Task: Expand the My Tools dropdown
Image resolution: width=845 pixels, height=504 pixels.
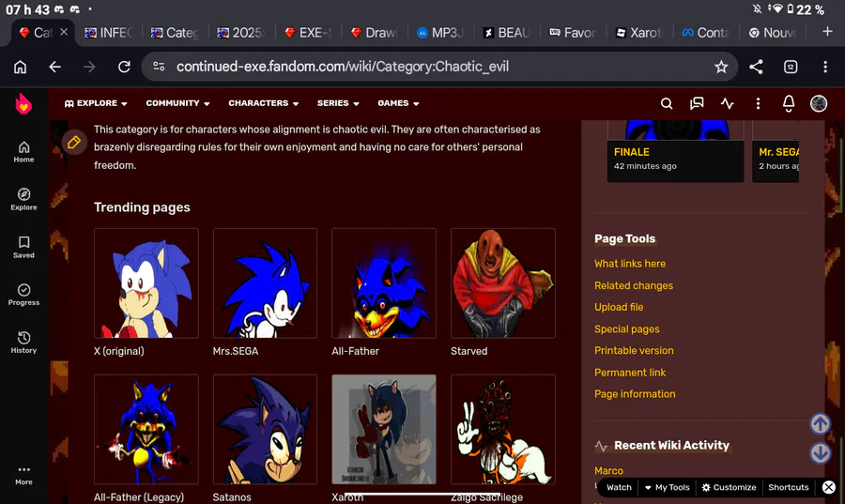Action: pyautogui.click(x=668, y=487)
